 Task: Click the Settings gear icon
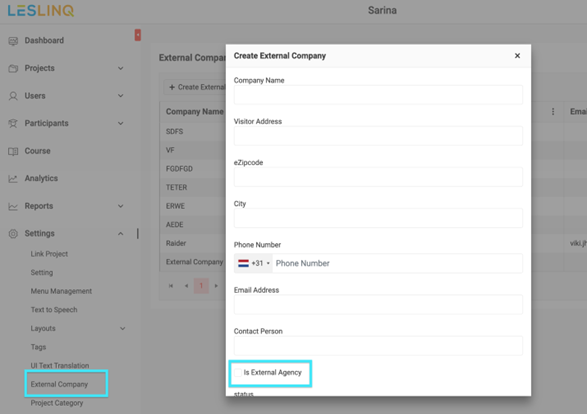(x=13, y=234)
